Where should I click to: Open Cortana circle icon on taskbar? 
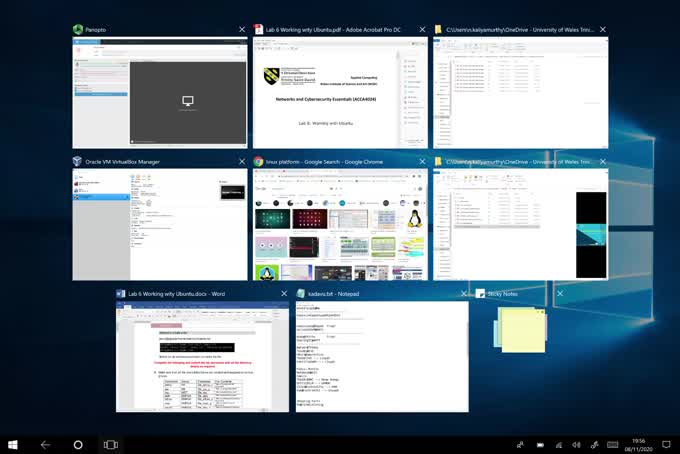78,444
